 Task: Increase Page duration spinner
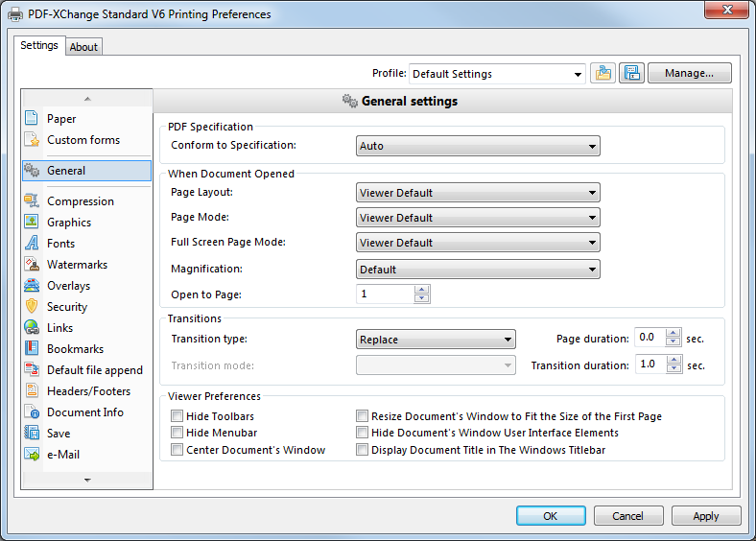point(673,333)
